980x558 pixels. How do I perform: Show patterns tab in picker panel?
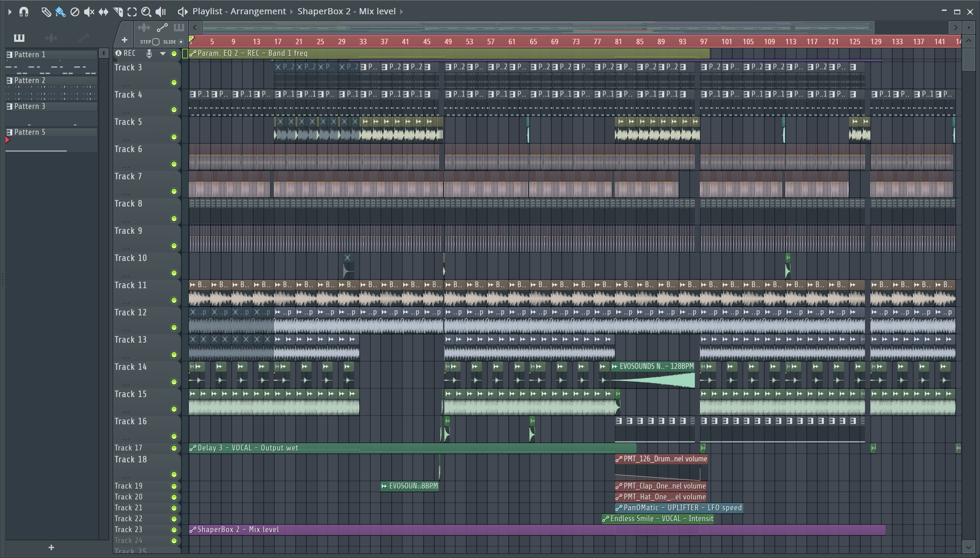[x=19, y=37]
